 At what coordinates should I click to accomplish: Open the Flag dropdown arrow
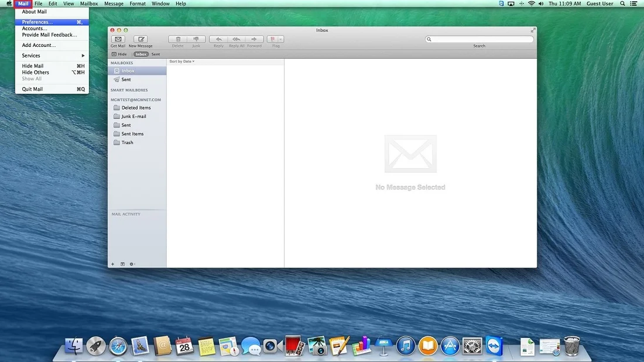[x=281, y=39]
